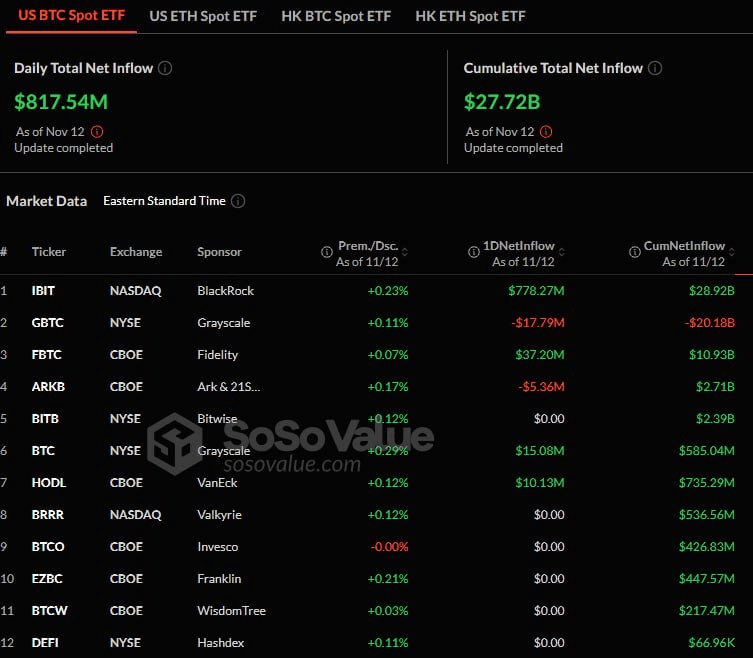Switch to the HK ETH Spot ETF tab
Viewport: 753px width, 658px height.
[x=470, y=16]
